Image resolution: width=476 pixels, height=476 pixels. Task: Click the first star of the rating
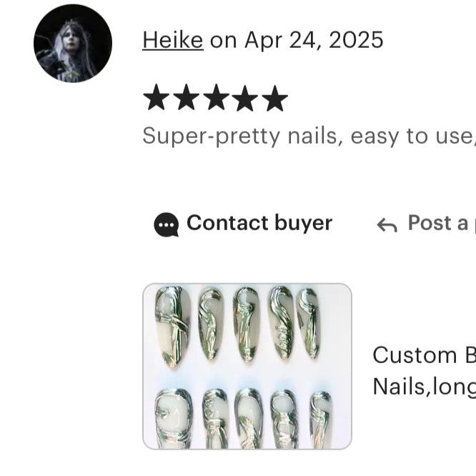157,97
